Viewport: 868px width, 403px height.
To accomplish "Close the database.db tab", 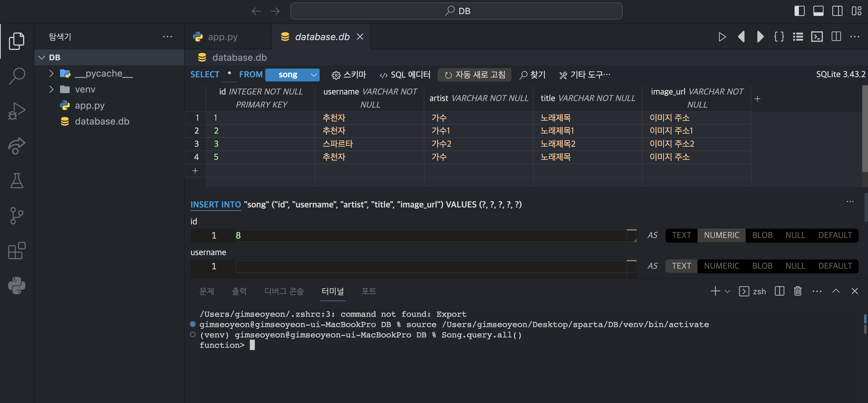I will coord(360,37).
